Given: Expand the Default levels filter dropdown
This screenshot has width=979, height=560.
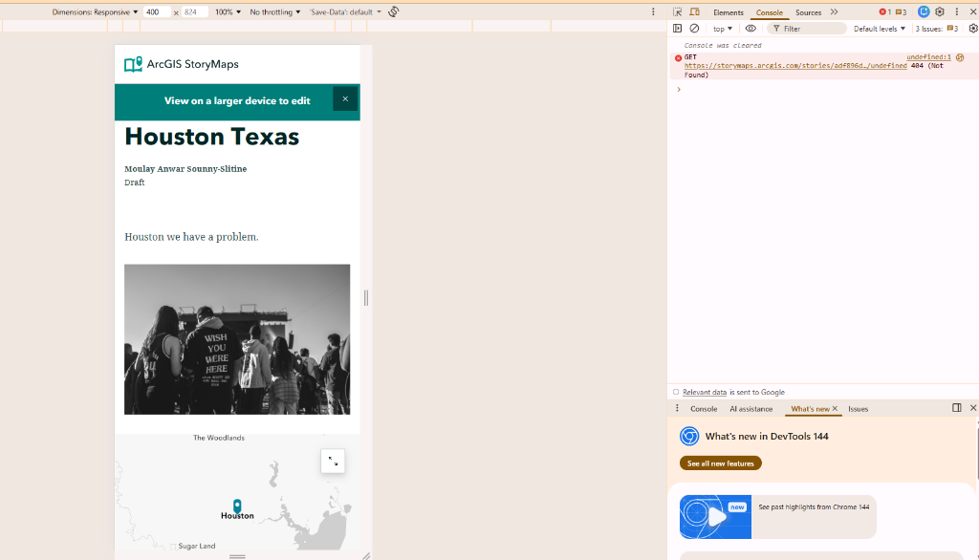Looking at the screenshot, I should [x=881, y=28].
